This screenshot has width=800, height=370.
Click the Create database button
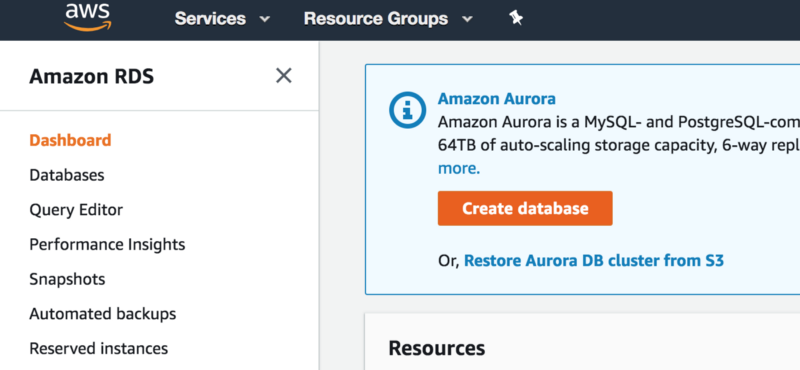click(525, 208)
